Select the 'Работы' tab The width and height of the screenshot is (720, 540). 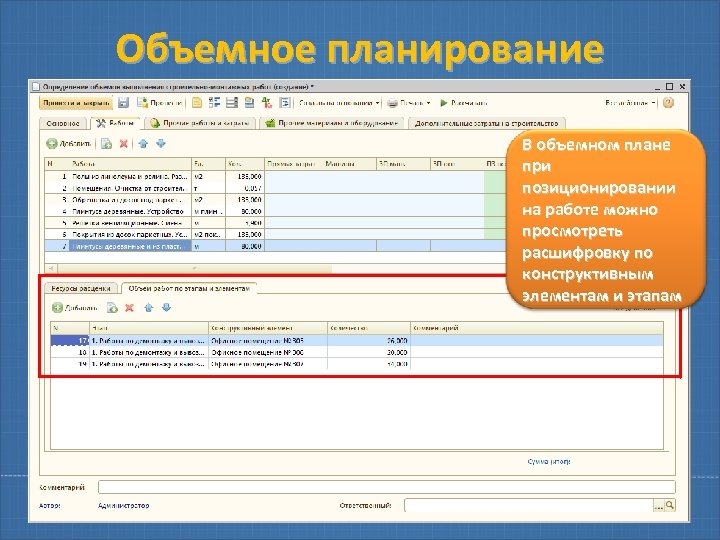point(116,123)
